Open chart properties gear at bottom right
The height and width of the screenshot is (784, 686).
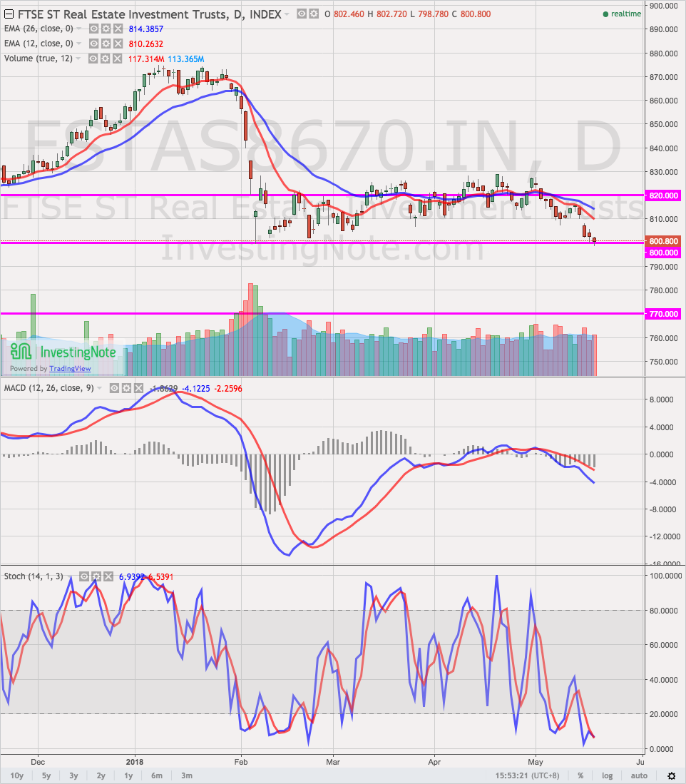(x=671, y=775)
